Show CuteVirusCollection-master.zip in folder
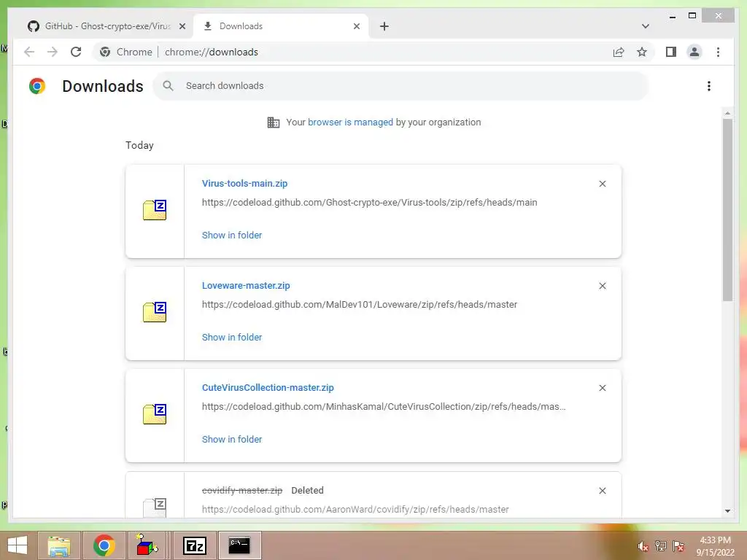 [x=232, y=440]
